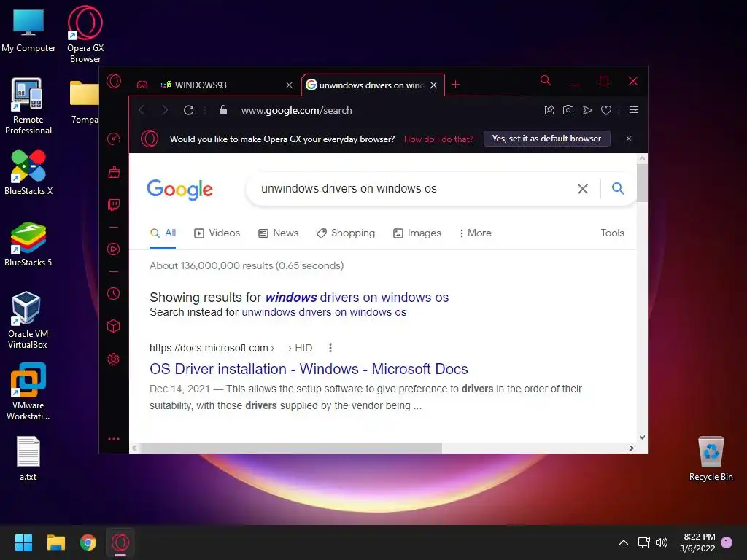Screen dimensions: 747x560
Task: Close the unwindows drivers search tab
Action: [433, 85]
